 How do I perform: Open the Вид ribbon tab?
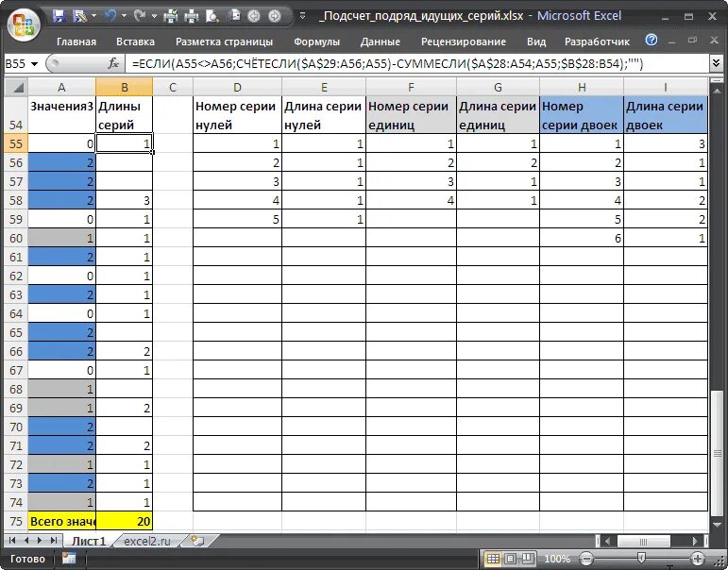536,42
